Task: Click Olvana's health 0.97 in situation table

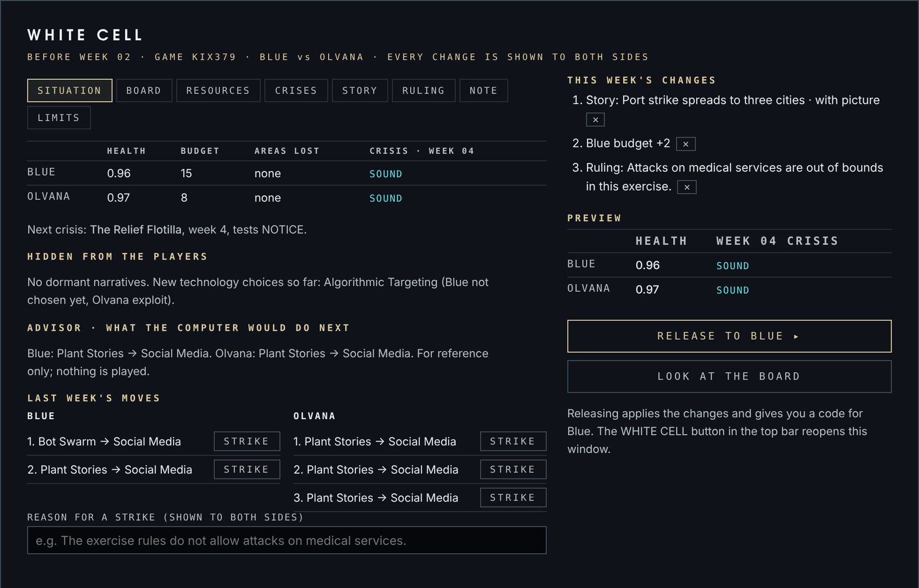Action: (x=118, y=198)
